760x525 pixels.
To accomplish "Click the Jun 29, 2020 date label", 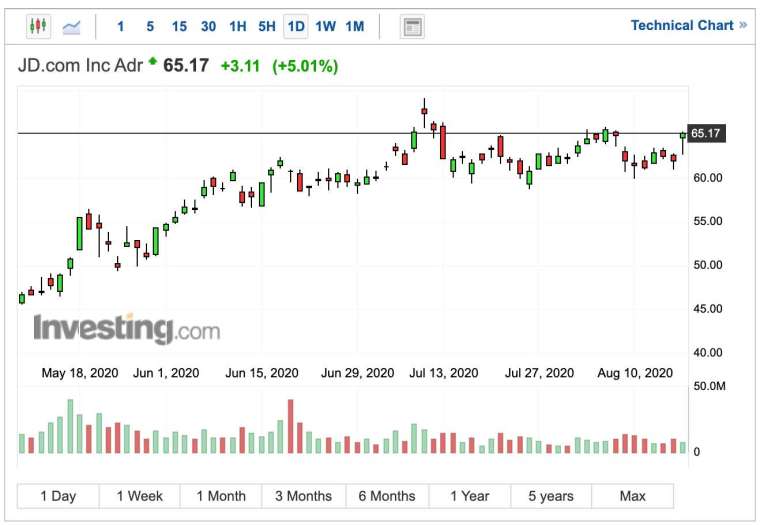I will coord(358,373).
